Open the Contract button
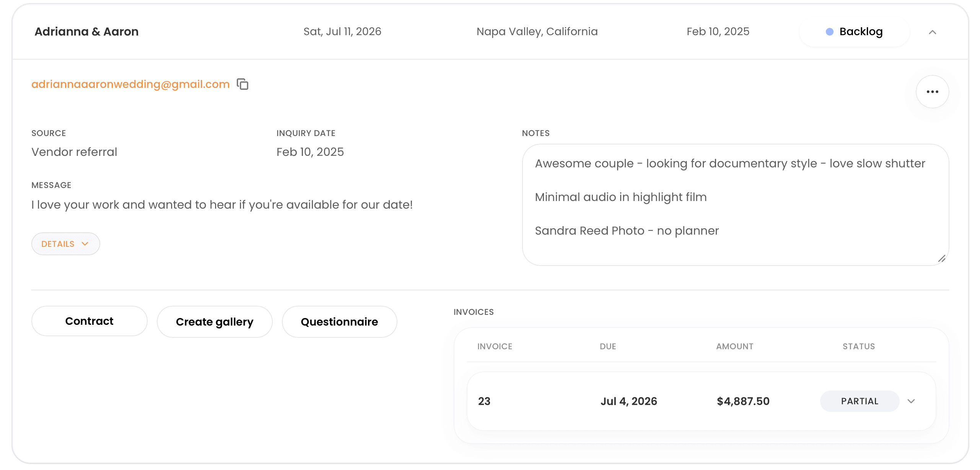Image resolution: width=980 pixels, height=470 pixels. click(89, 321)
